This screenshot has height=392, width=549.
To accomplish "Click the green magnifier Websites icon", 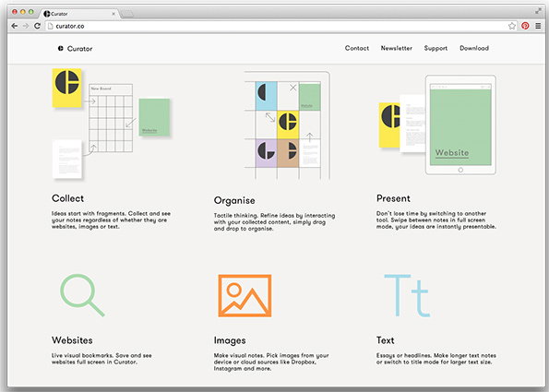I will 82,295.
